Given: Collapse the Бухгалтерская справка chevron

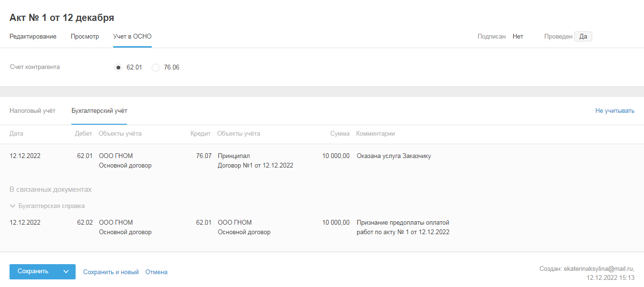Looking at the screenshot, I should pos(13,206).
